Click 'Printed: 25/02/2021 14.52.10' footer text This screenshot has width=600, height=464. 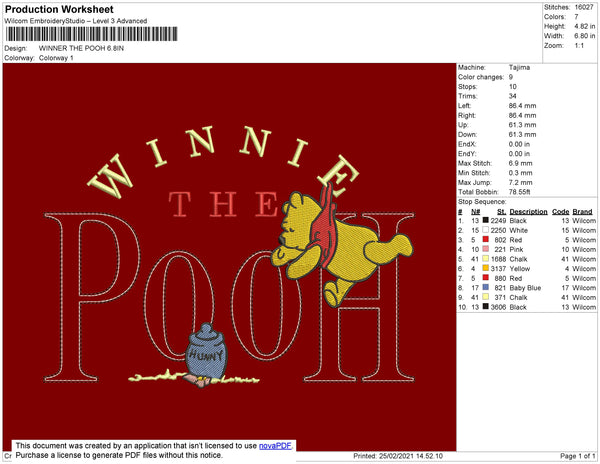[398, 456]
